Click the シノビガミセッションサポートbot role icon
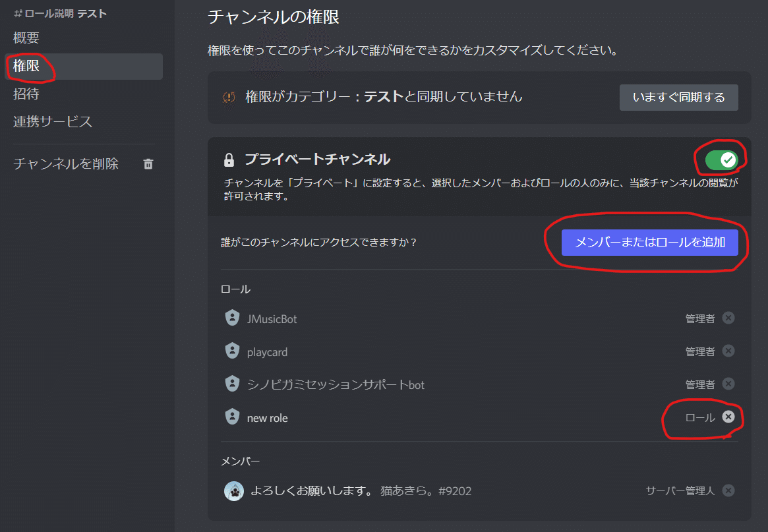768x532 pixels. click(233, 384)
